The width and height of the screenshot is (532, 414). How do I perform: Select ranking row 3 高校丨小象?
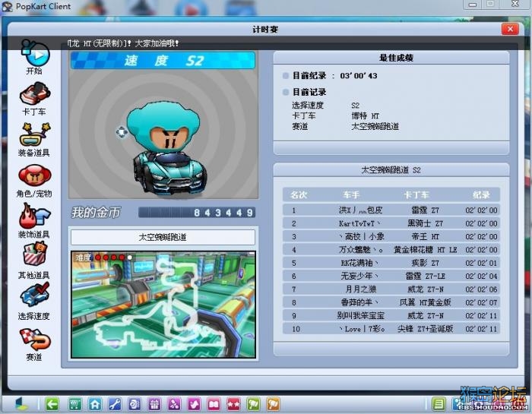[391, 236]
